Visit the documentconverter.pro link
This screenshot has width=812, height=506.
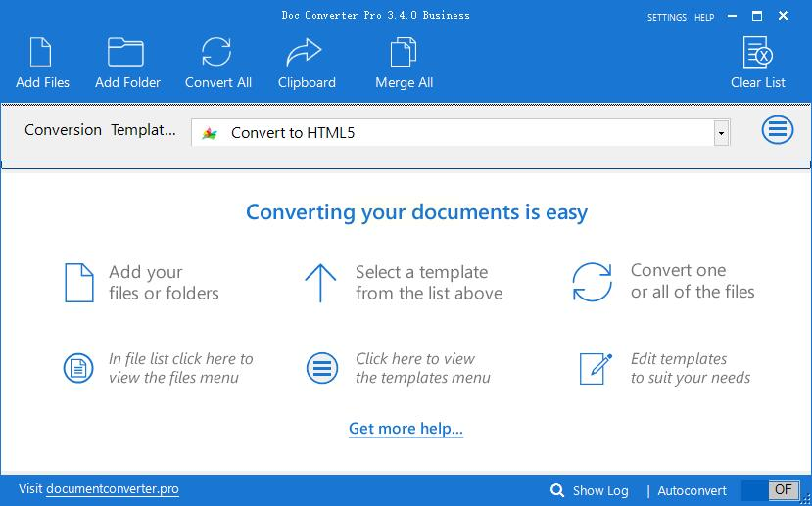[x=113, y=489]
